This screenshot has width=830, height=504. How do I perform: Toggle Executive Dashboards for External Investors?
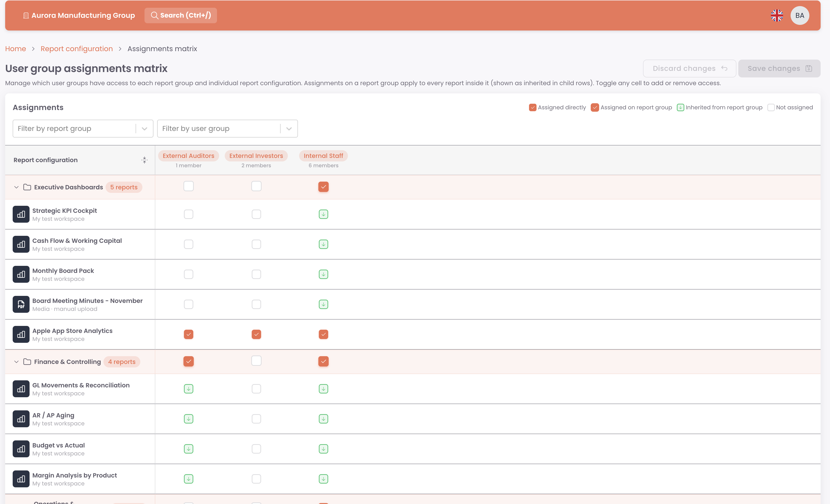click(x=256, y=186)
